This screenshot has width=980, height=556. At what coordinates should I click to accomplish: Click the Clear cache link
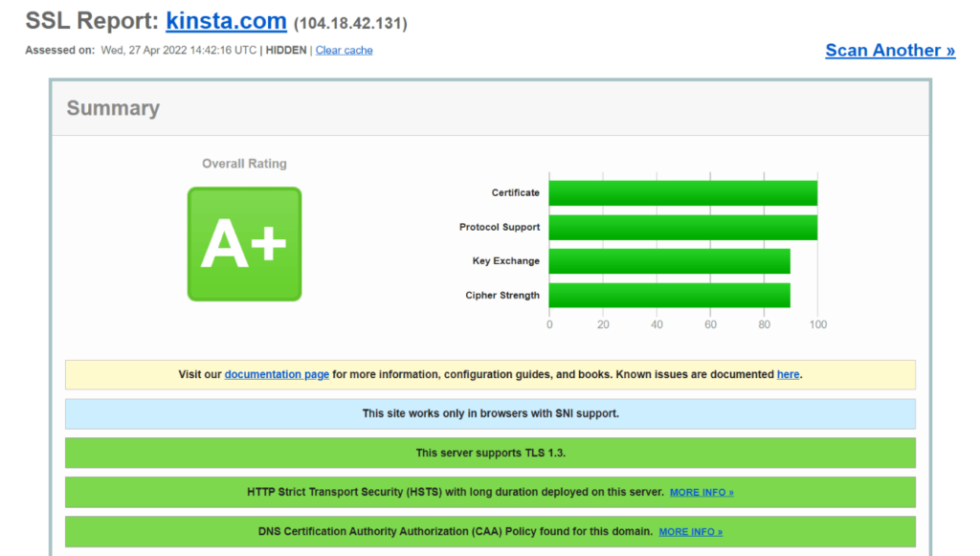click(x=344, y=50)
